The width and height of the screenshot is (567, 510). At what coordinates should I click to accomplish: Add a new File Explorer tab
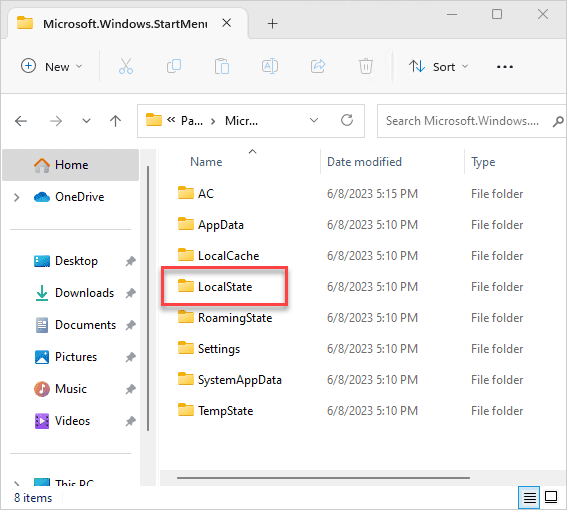coord(272,24)
